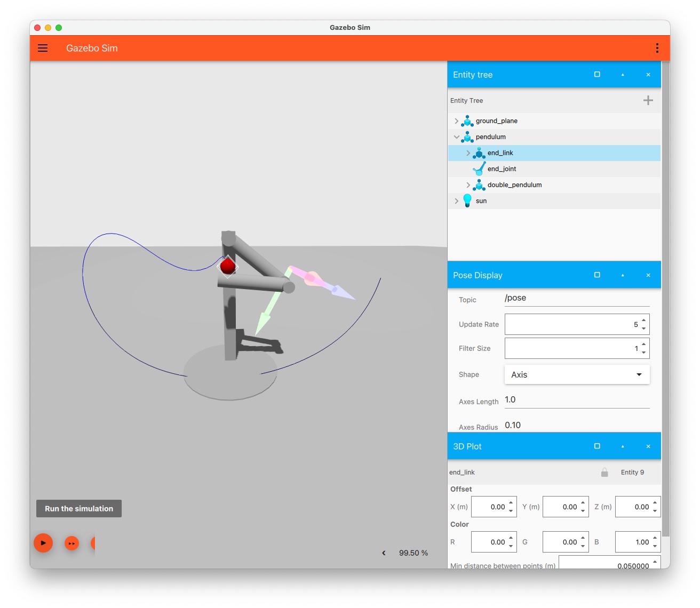Click the sun light bulb icon
700x608 pixels.
[467, 201]
